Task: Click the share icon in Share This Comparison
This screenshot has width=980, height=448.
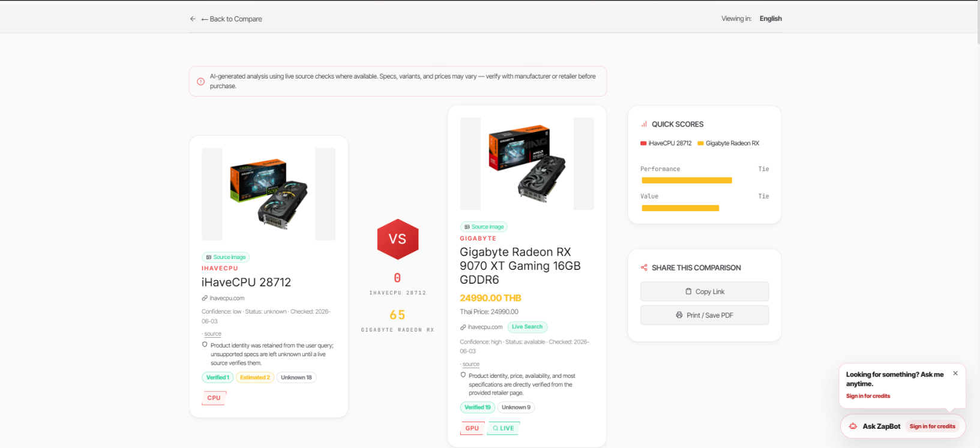Action: click(x=644, y=267)
